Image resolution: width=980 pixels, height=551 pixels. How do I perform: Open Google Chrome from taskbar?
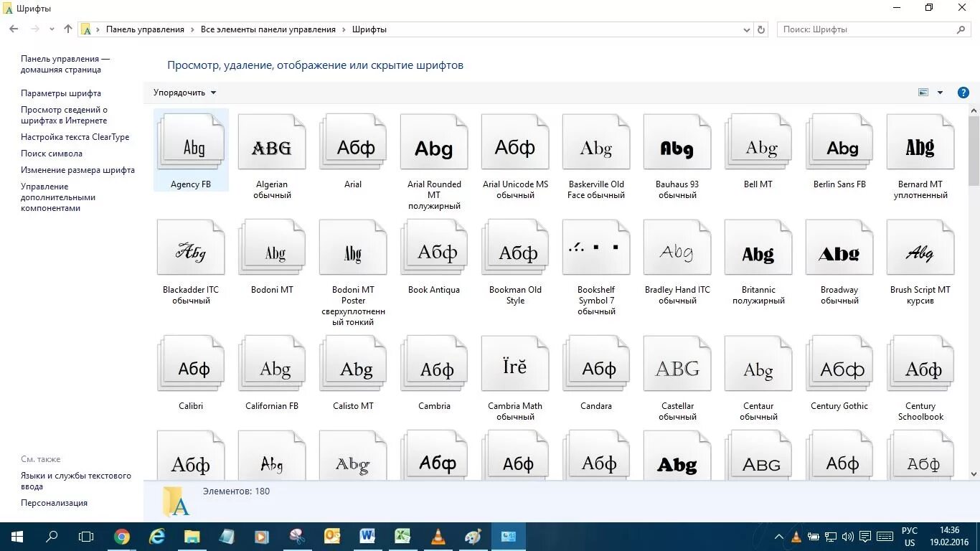point(122,537)
